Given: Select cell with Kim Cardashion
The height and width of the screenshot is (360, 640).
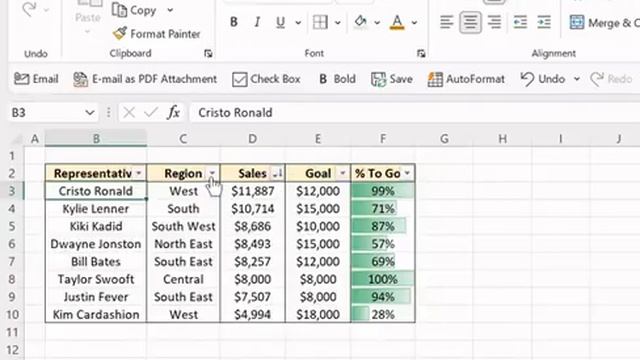Looking at the screenshot, I should (96, 315).
